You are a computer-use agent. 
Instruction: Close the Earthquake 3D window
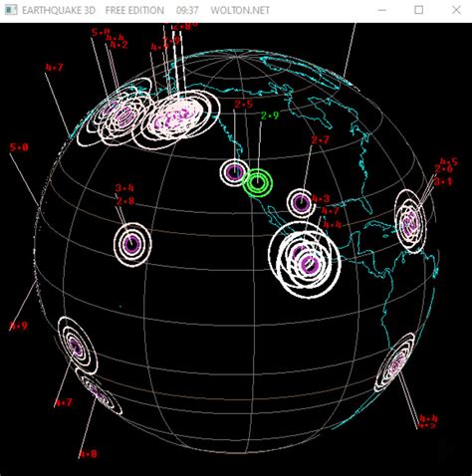[457, 10]
